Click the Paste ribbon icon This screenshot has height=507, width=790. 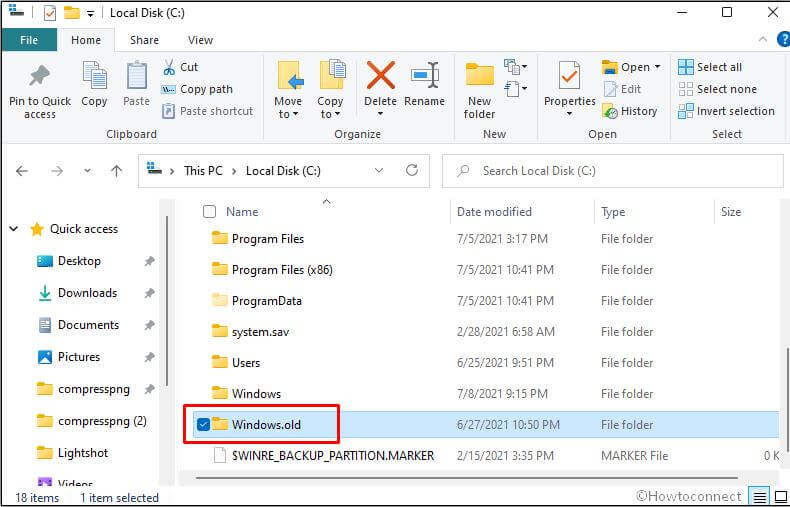coord(137,76)
